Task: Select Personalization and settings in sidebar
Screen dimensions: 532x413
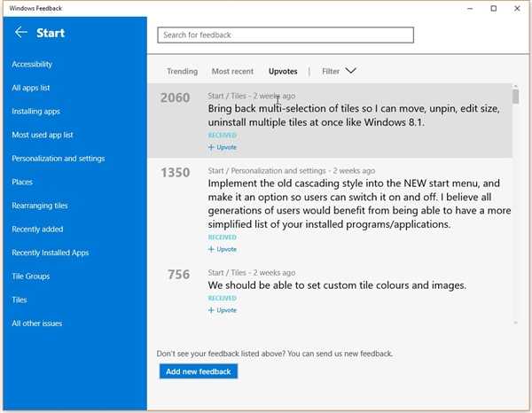Action: 59,159
